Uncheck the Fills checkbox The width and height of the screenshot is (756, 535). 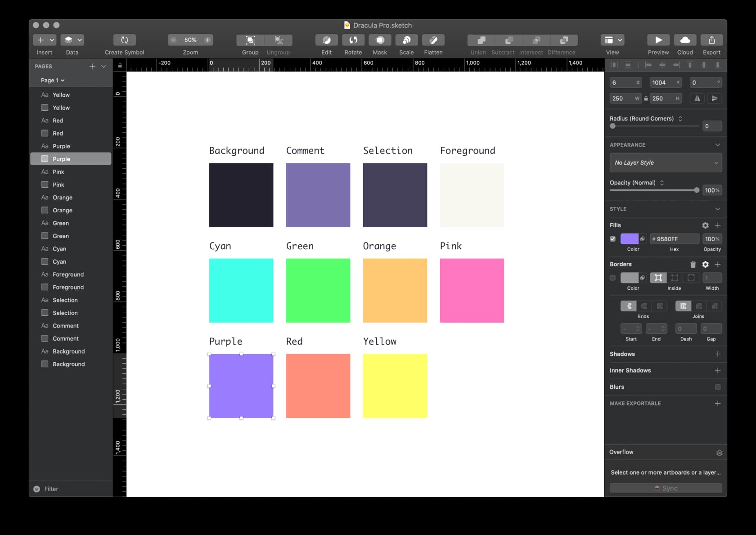point(612,239)
